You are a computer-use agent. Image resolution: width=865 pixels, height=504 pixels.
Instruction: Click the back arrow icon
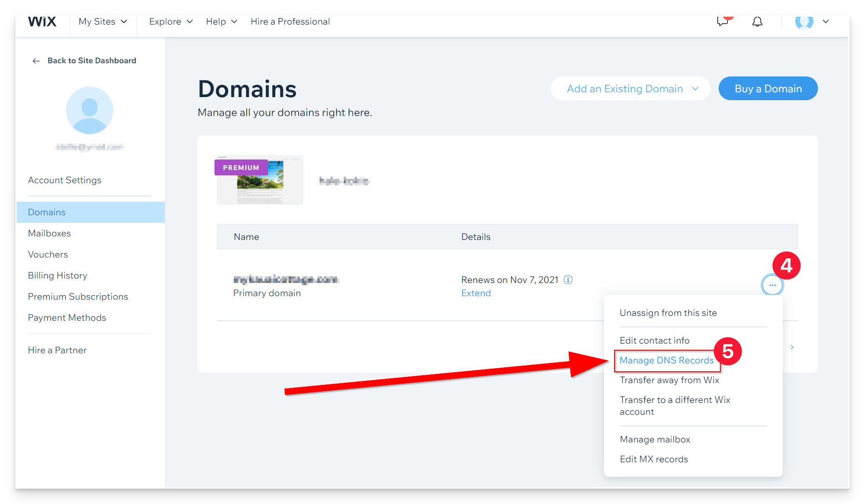click(x=36, y=61)
